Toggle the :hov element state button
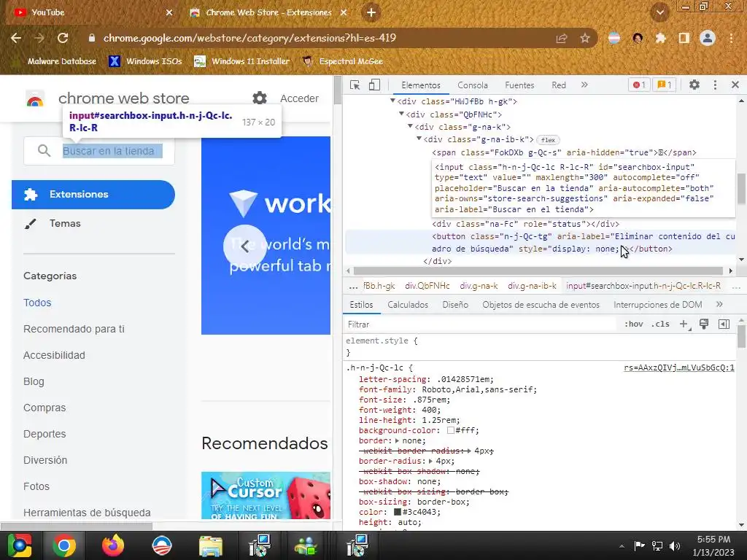Viewport: 747px width, 560px height. tap(634, 324)
